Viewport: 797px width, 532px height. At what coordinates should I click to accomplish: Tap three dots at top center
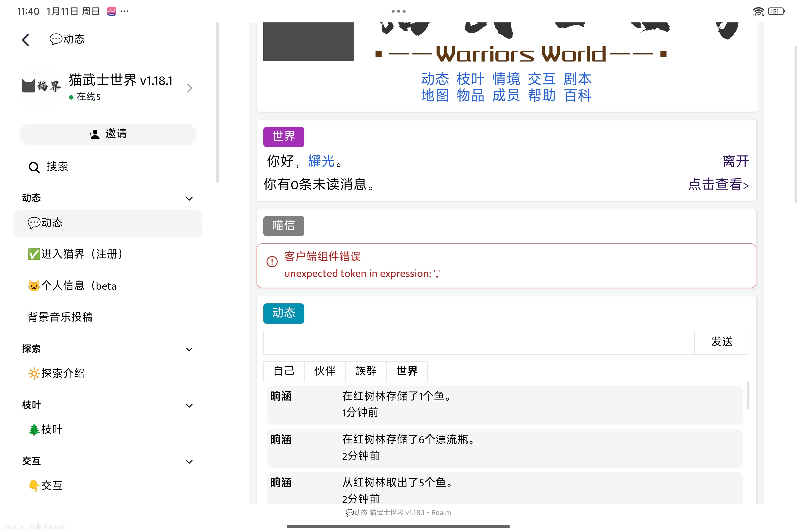[398, 11]
